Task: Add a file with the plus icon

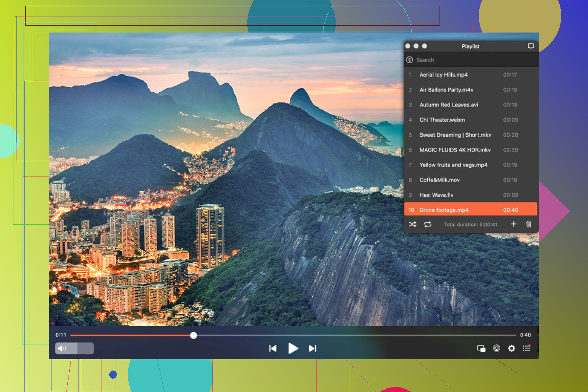Action: (x=514, y=224)
